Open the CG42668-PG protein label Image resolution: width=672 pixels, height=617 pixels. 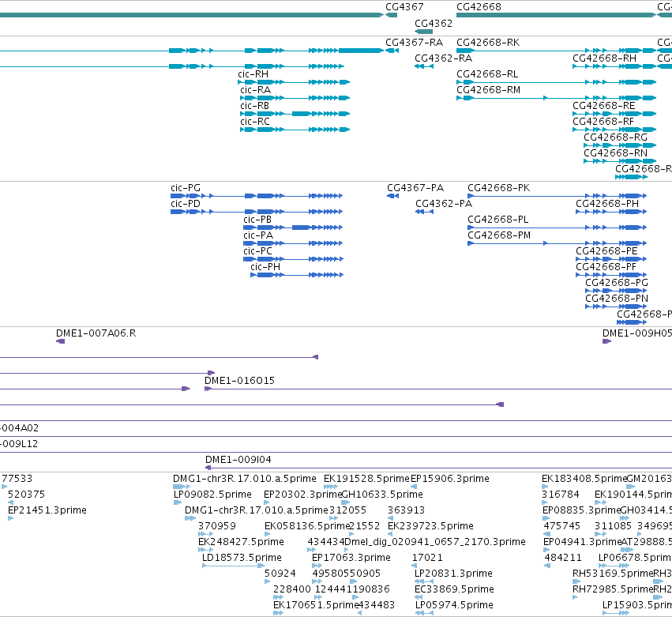click(617, 283)
